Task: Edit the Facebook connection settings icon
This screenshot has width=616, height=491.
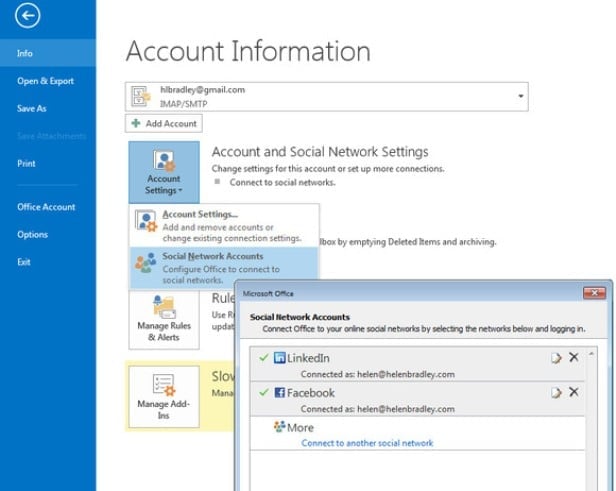Action: click(556, 392)
